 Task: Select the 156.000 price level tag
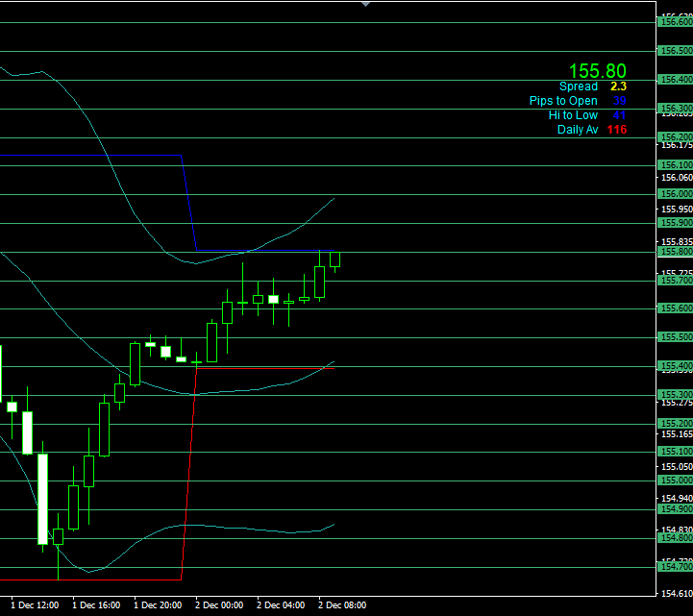(x=675, y=193)
